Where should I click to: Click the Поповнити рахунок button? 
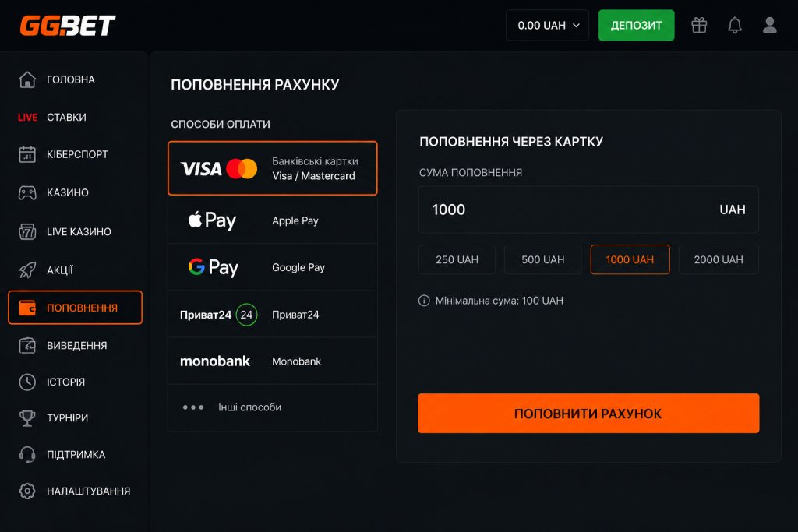(x=588, y=414)
